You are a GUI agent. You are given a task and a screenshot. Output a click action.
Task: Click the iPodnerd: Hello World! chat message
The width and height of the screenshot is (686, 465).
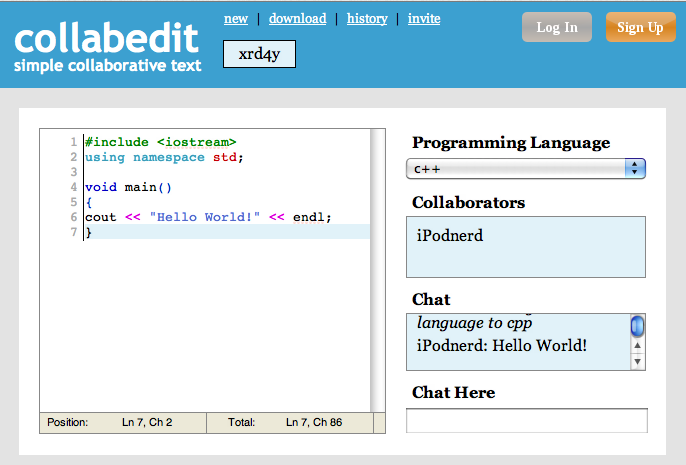click(x=502, y=346)
